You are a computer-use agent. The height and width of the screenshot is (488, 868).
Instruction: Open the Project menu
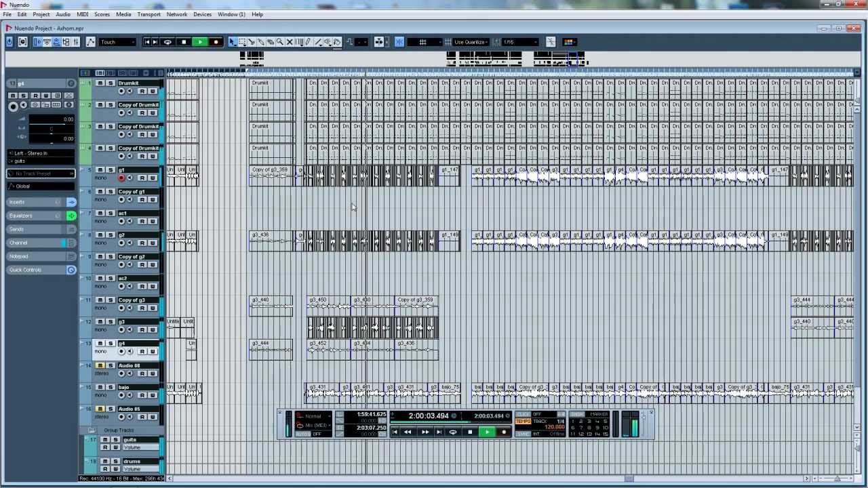coord(41,14)
